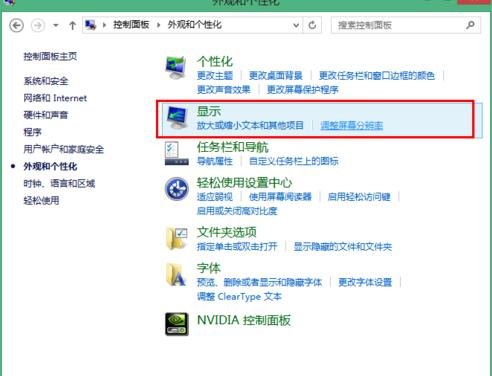Click 适应弱视 link
492x376 pixels.
215,197
